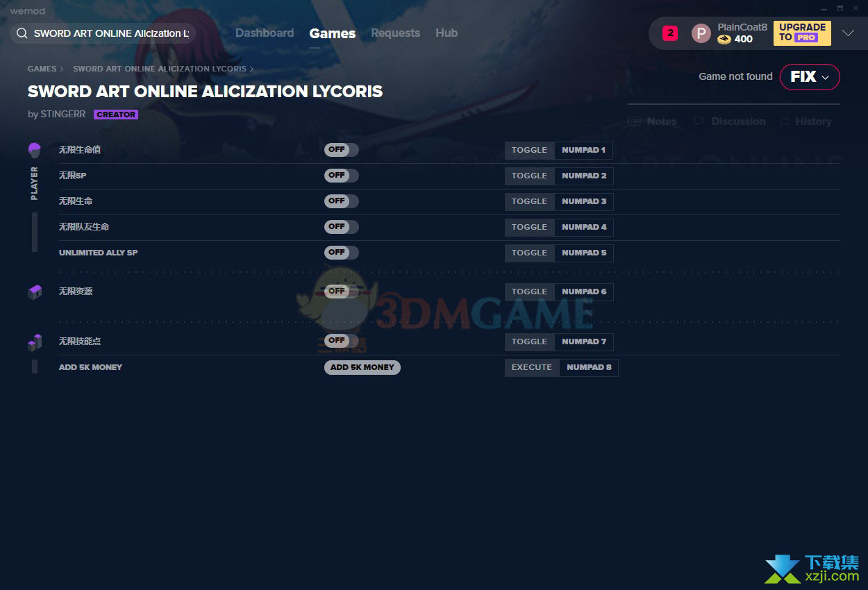Open Sword Art Online Alicization Lycoris breadcrumb
Screen dimensions: 868x590
click(x=160, y=69)
